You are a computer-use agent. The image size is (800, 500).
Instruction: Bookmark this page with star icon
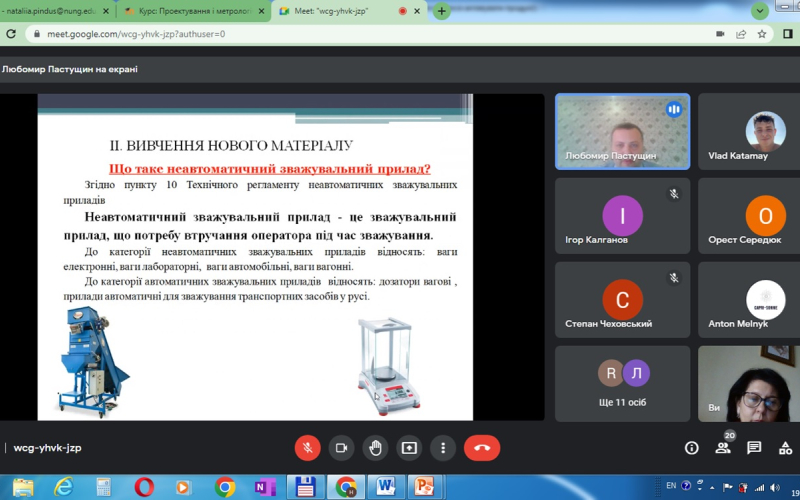coord(761,33)
